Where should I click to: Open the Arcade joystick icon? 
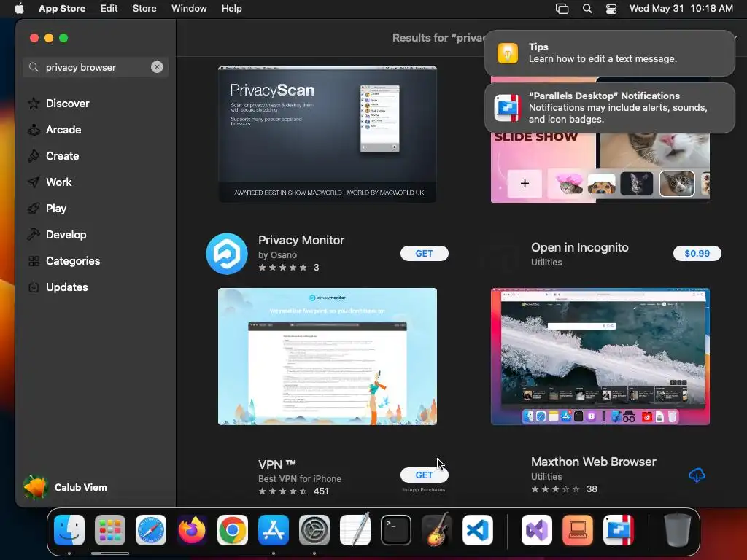point(34,130)
